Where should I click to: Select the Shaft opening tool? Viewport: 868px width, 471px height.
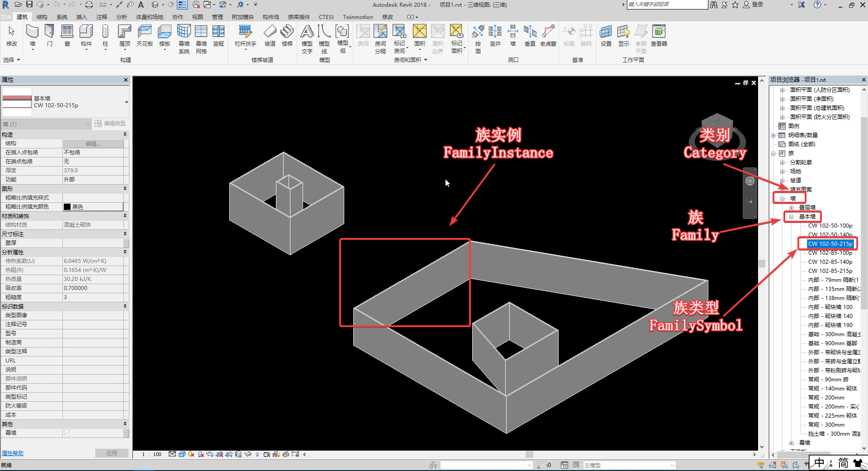point(495,36)
